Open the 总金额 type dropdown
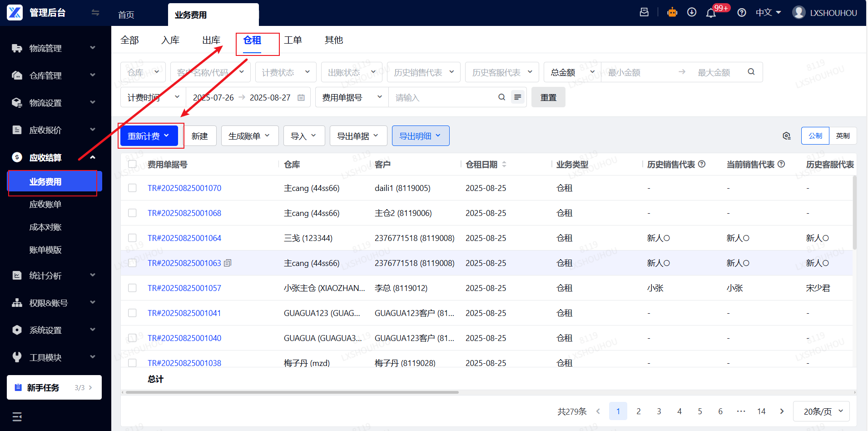The width and height of the screenshot is (868, 431). pyautogui.click(x=572, y=72)
